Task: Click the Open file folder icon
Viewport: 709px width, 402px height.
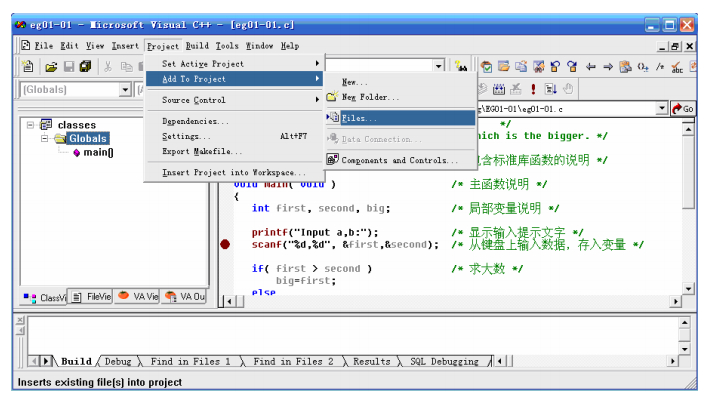Action: tap(50, 67)
